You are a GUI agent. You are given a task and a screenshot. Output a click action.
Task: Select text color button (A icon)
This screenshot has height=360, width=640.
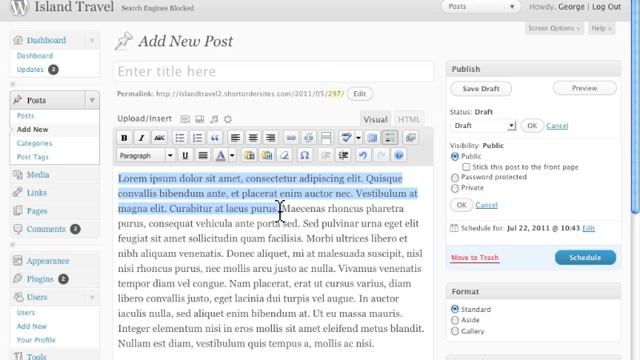(x=220, y=156)
